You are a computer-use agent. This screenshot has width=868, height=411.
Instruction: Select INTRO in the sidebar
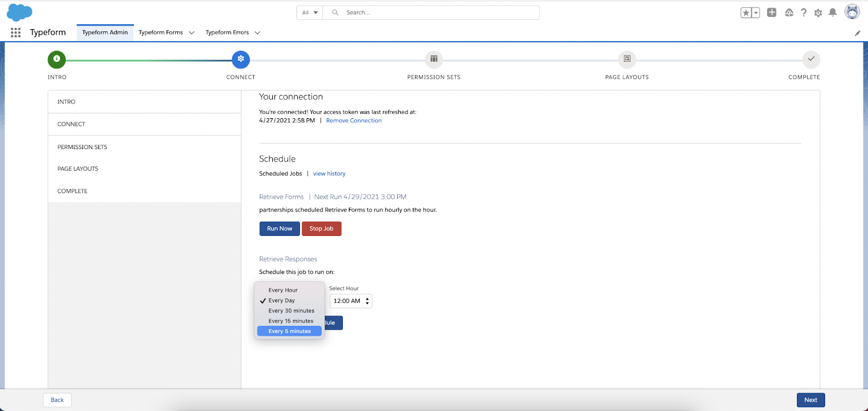pyautogui.click(x=144, y=102)
